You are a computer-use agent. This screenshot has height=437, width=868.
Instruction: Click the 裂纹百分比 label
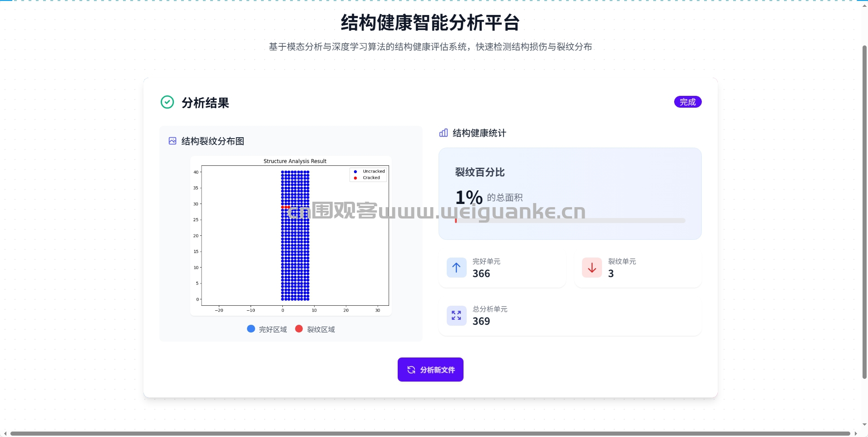coord(480,172)
